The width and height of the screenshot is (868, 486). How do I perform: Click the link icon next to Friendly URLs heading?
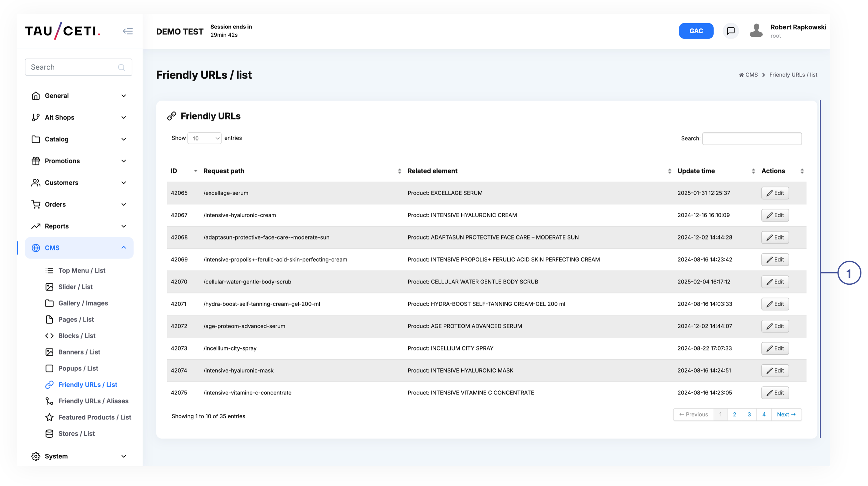[x=172, y=116]
